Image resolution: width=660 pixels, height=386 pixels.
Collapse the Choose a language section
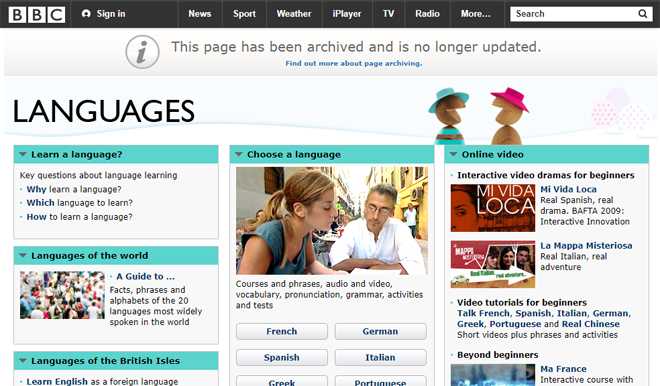[239, 154]
